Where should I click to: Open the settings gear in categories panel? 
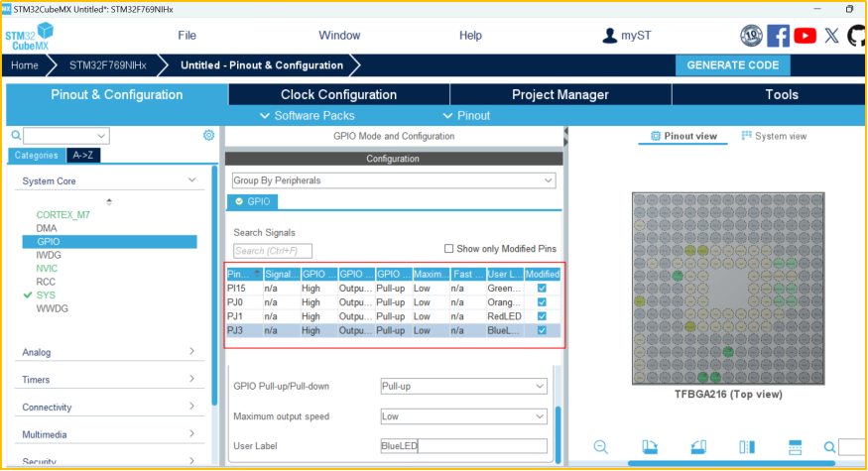coord(208,136)
